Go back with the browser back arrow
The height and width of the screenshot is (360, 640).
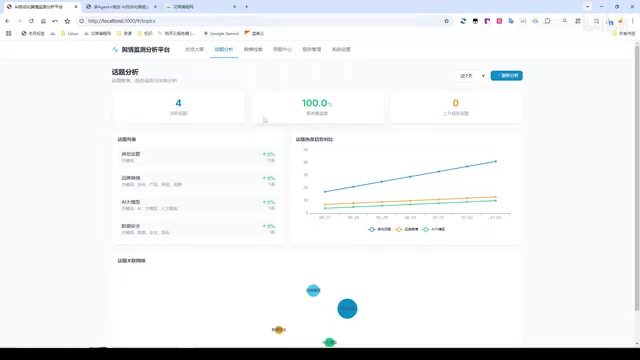[7, 21]
